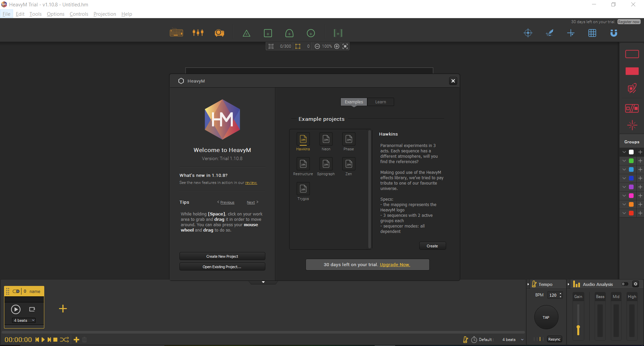Click Create New Project
The width and height of the screenshot is (644, 346).
pos(222,256)
